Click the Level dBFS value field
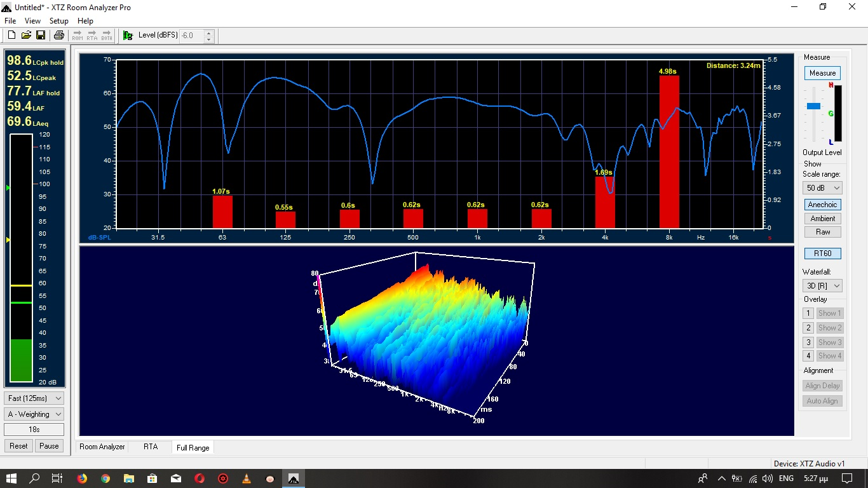 click(191, 36)
